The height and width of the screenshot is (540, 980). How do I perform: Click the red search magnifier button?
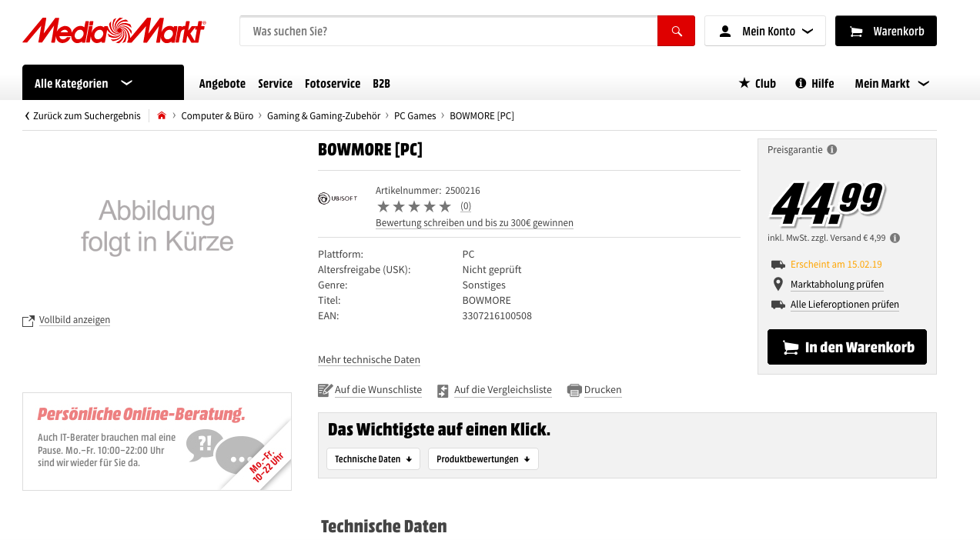[x=676, y=31]
